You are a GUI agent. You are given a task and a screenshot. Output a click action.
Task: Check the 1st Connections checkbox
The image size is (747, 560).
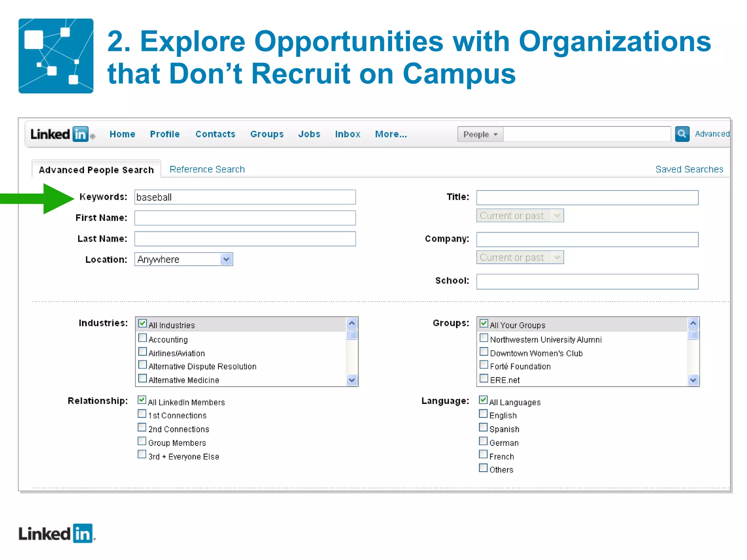(142, 414)
